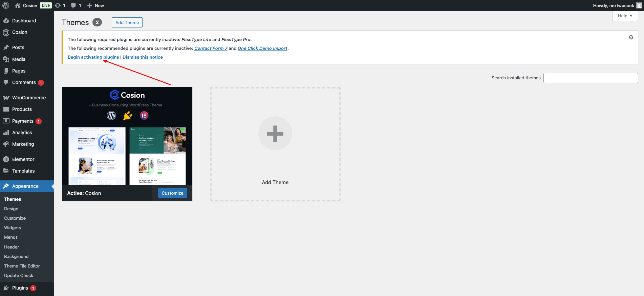Click the Posts pushpin icon
Image resolution: width=644 pixels, height=296 pixels.
coord(6,47)
